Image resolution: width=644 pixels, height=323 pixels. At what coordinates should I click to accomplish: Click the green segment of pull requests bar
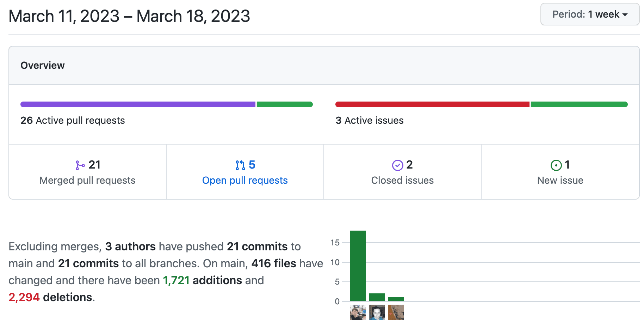(x=285, y=104)
